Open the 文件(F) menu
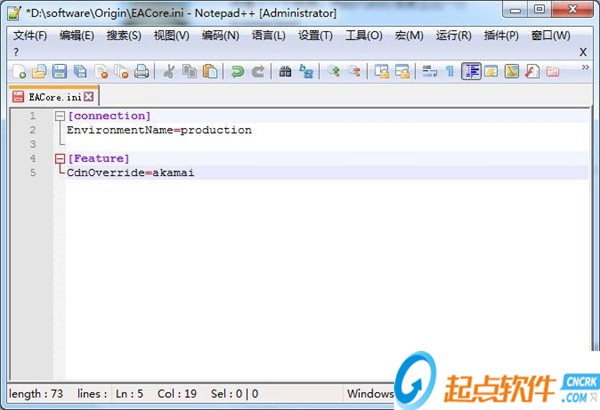Screen dimensions: 600x410 (x=30, y=36)
